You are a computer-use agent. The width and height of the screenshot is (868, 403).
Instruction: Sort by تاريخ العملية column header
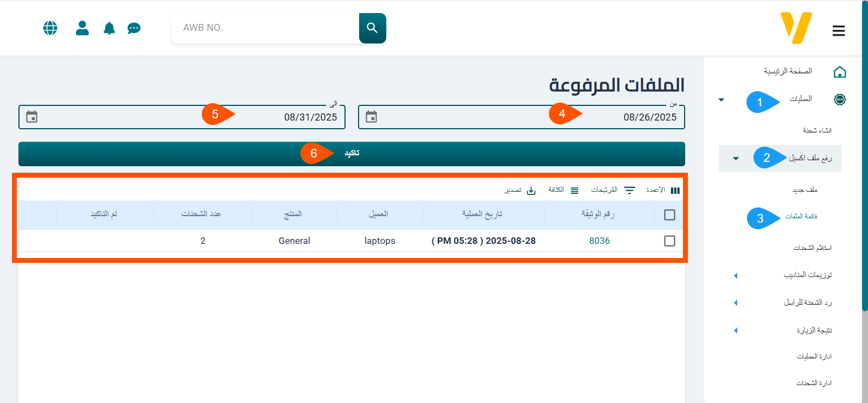[x=482, y=214]
